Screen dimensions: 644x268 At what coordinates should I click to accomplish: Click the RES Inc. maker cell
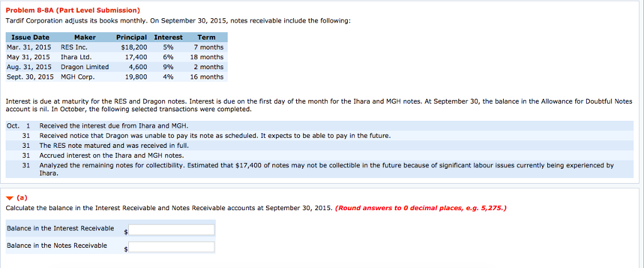coord(74,47)
